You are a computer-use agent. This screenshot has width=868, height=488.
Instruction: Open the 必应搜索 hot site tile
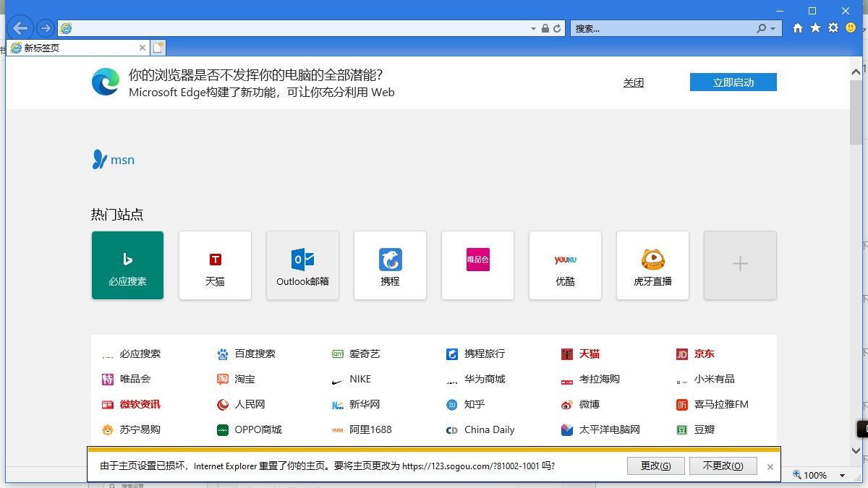[127, 265]
